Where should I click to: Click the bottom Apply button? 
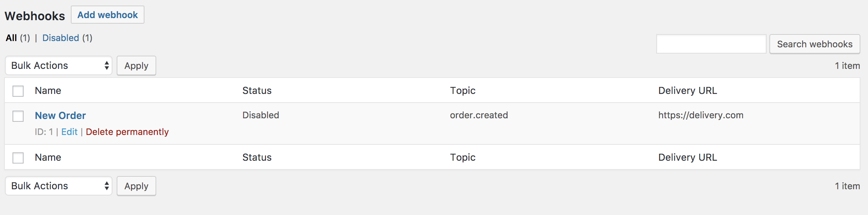coord(136,186)
